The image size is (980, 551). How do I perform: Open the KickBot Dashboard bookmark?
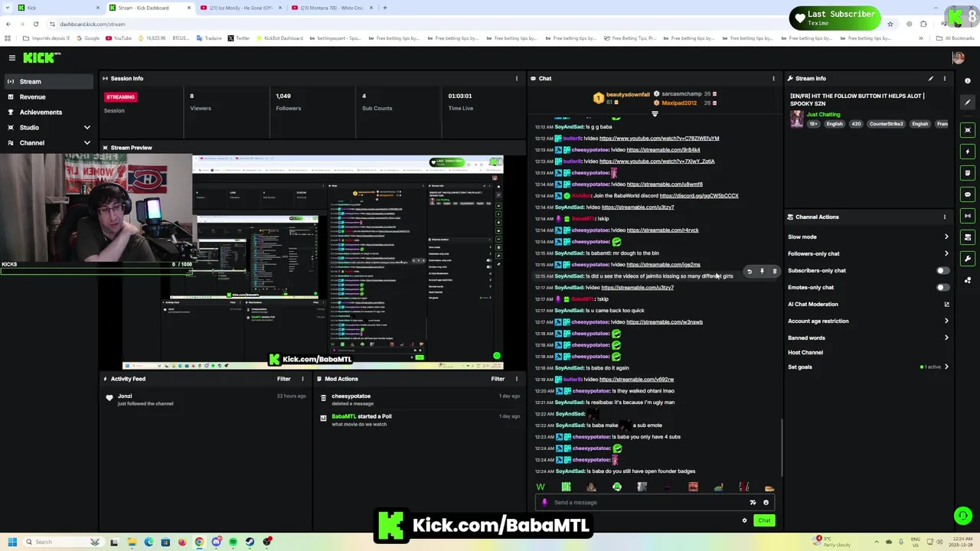279,38
